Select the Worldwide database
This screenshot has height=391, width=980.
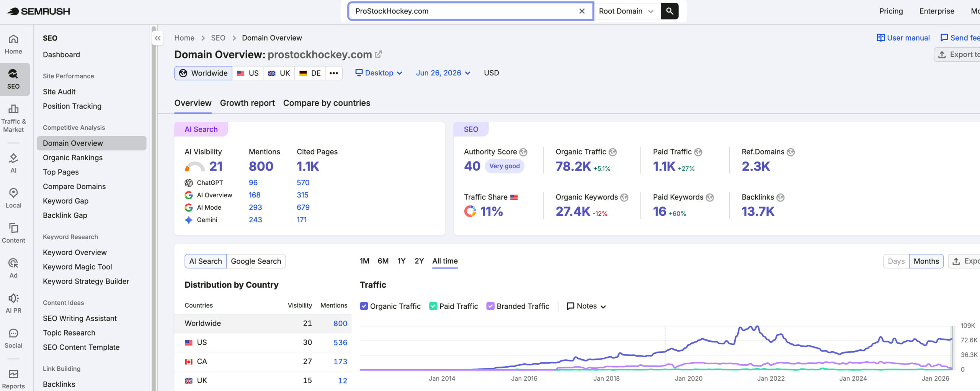coord(203,73)
